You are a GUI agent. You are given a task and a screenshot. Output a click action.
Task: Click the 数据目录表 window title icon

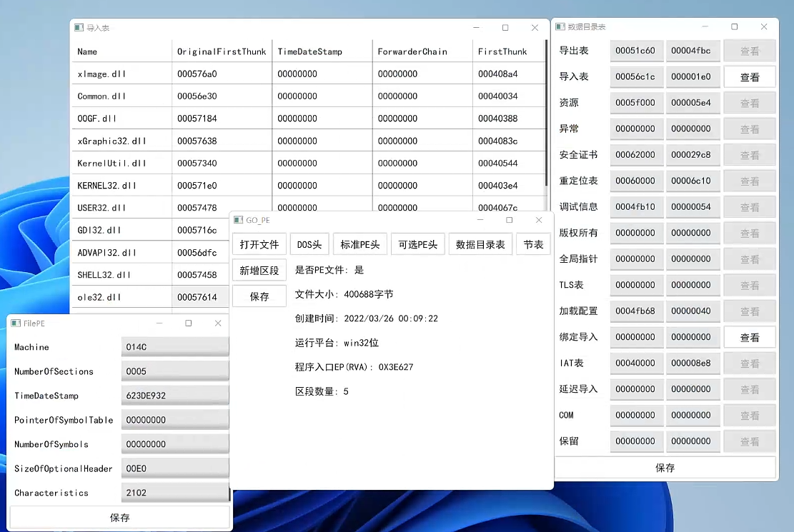(560, 26)
